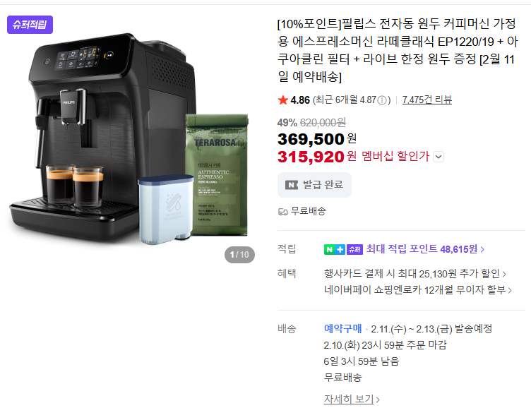Image resolution: width=531 pixels, height=420 pixels.
Task: Click the red star rating icon
Action: (282, 100)
